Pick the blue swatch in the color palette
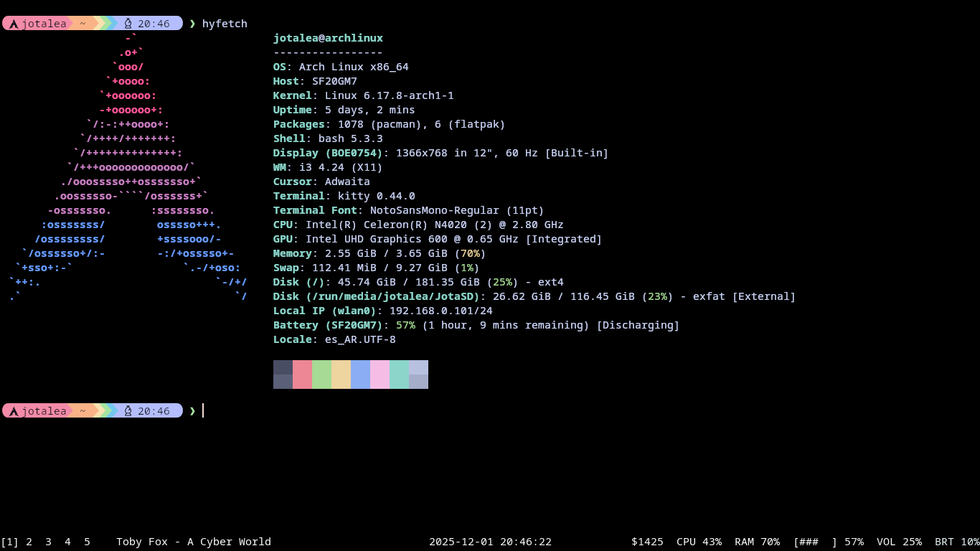Screen dimensions: 980x551 click(x=360, y=375)
